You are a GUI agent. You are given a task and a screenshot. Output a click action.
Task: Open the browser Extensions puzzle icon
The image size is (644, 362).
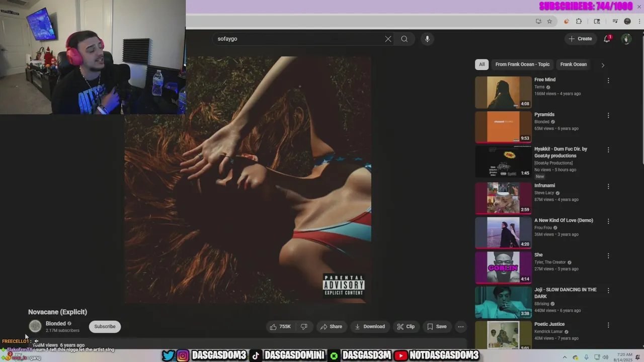pyautogui.click(x=579, y=21)
